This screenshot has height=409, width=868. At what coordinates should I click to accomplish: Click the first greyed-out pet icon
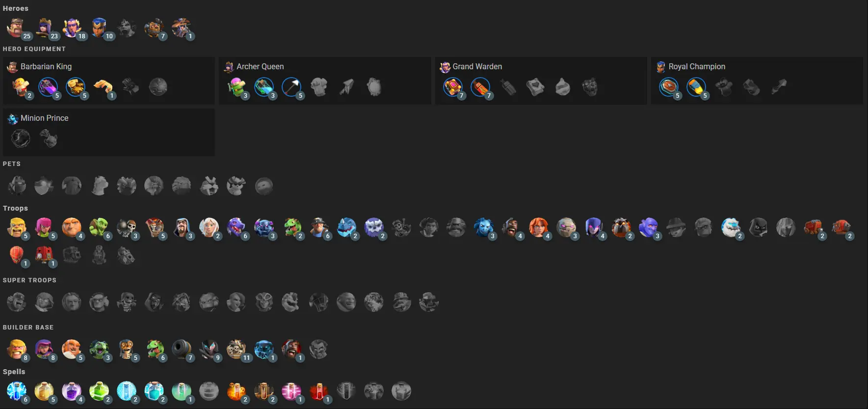[16, 186]
